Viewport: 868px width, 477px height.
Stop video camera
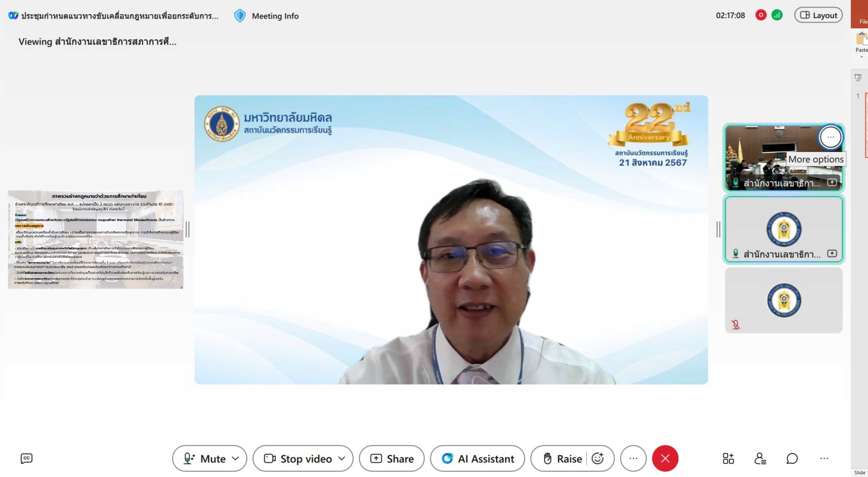click(x=298, y=458)
